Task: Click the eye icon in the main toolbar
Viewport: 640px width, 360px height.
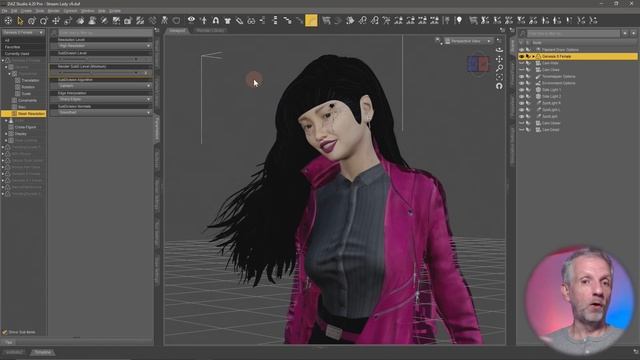Action: pos(191,20)
